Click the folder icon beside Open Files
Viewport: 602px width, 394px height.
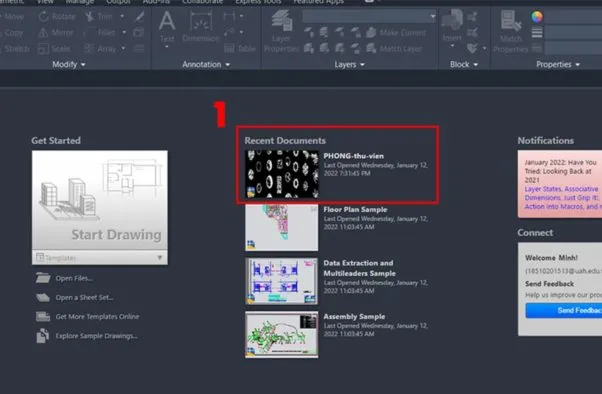[x=43, y=278]
